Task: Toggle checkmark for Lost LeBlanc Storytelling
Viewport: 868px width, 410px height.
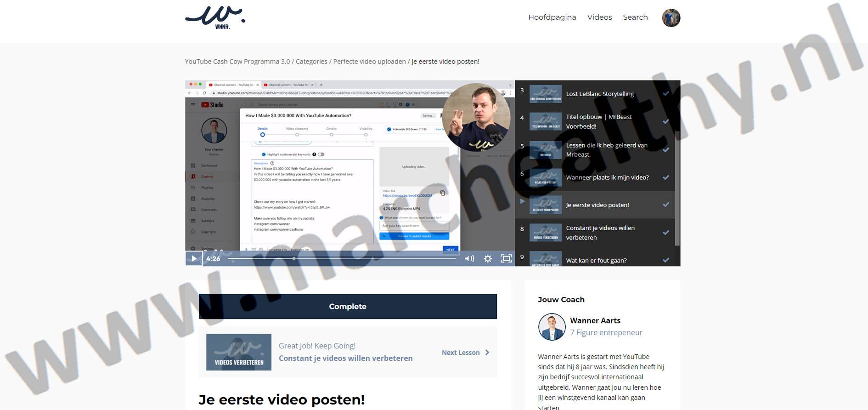Action: [x=665, y=94]
